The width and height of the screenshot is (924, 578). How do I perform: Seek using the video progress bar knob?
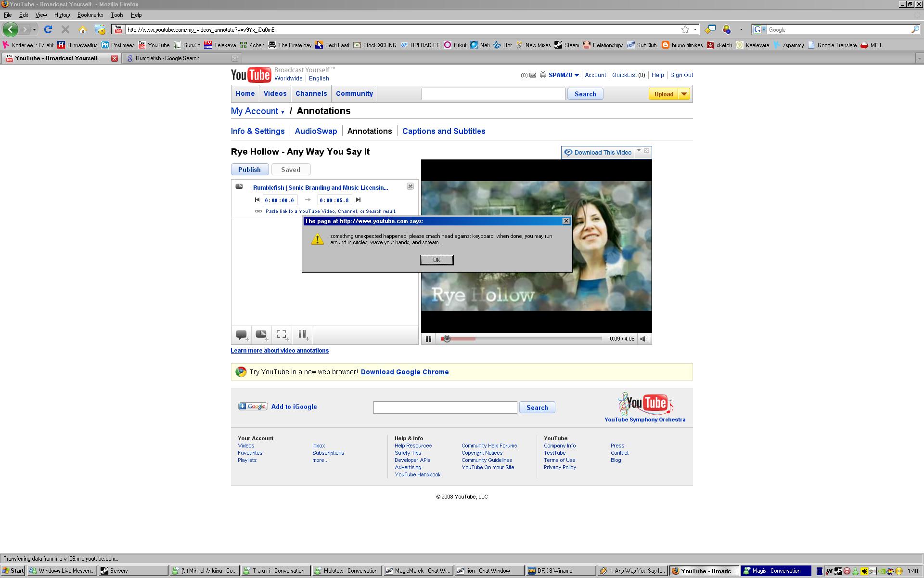point(447,339)
